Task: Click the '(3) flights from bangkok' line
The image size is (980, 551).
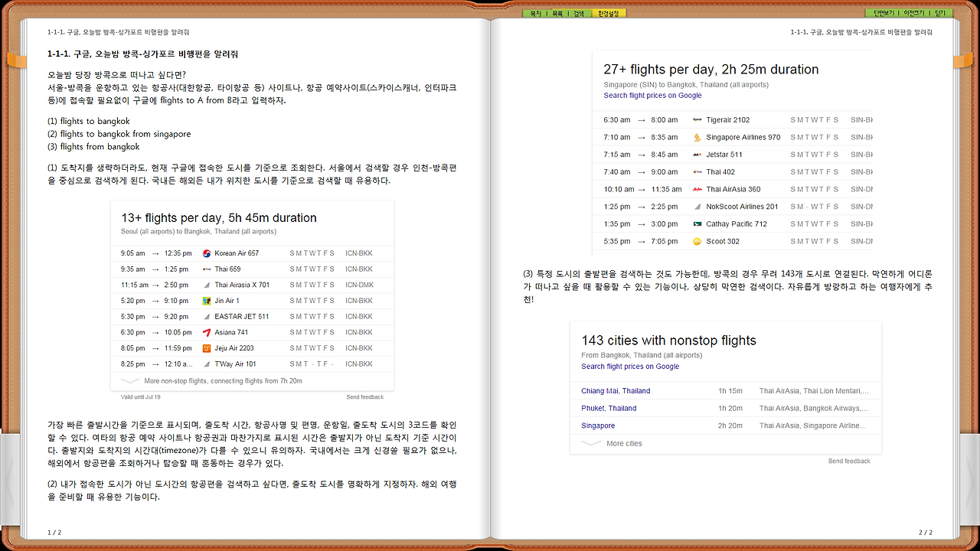Action: click(x=93, y=147)
